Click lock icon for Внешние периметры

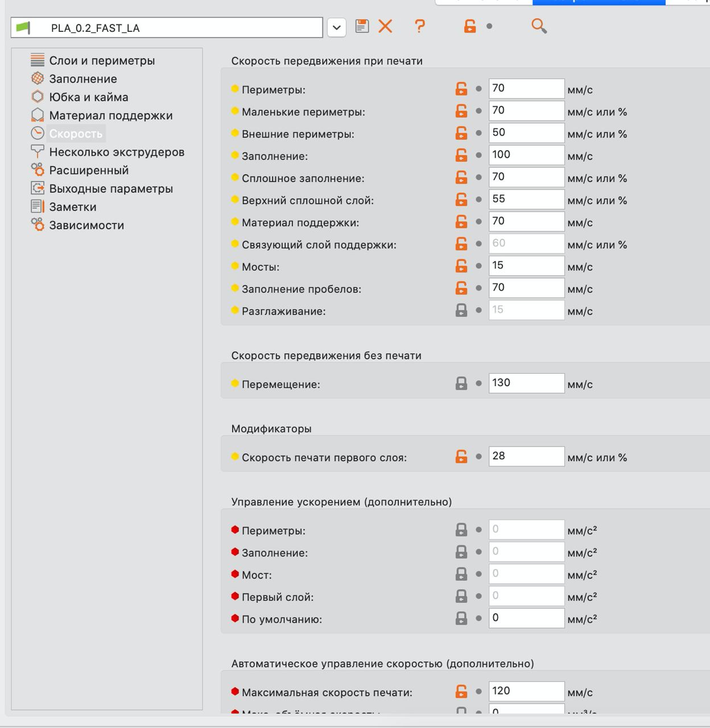tap(461, 133)
